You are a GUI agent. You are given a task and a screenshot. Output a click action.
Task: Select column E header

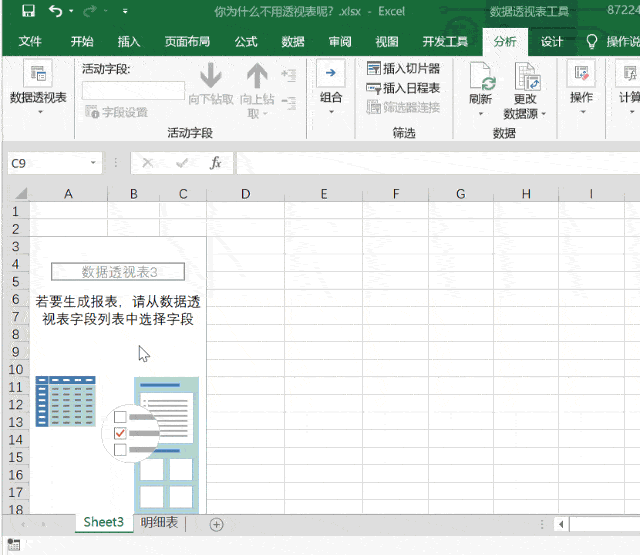click(x=324, y=193)
